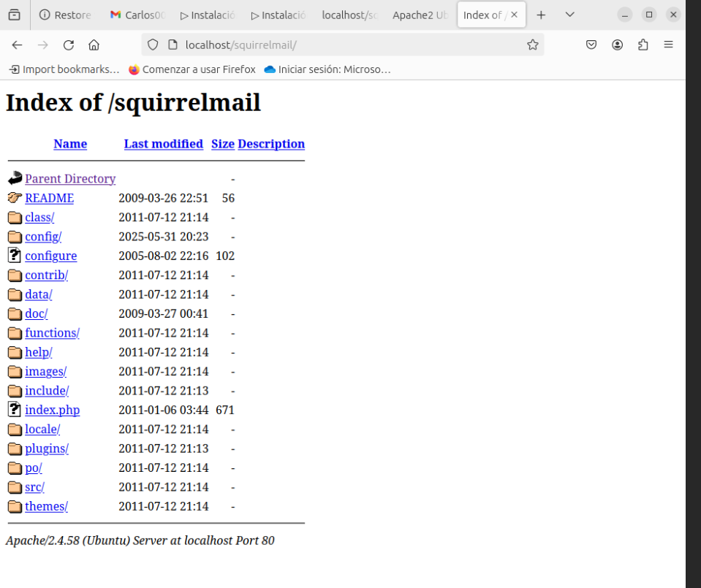
Task: Open the locale/ folder
Action: (42, 429)
